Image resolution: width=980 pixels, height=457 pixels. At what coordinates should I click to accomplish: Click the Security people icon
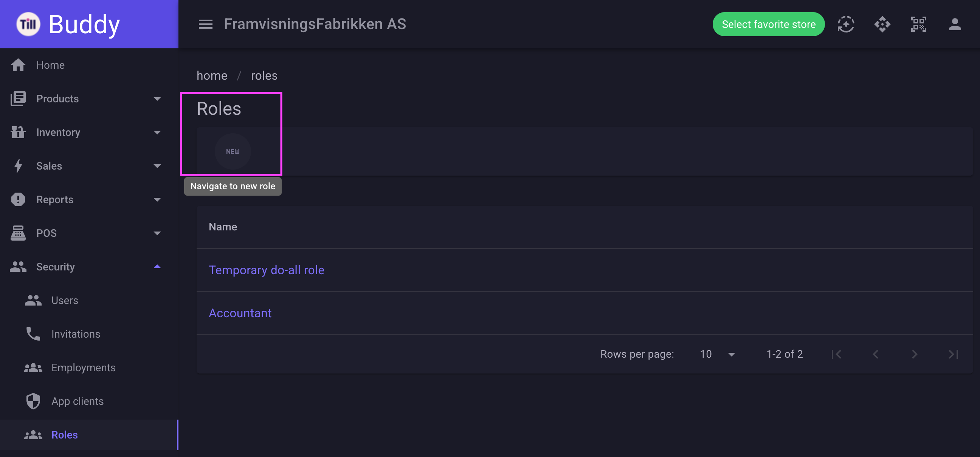point(18,267)
